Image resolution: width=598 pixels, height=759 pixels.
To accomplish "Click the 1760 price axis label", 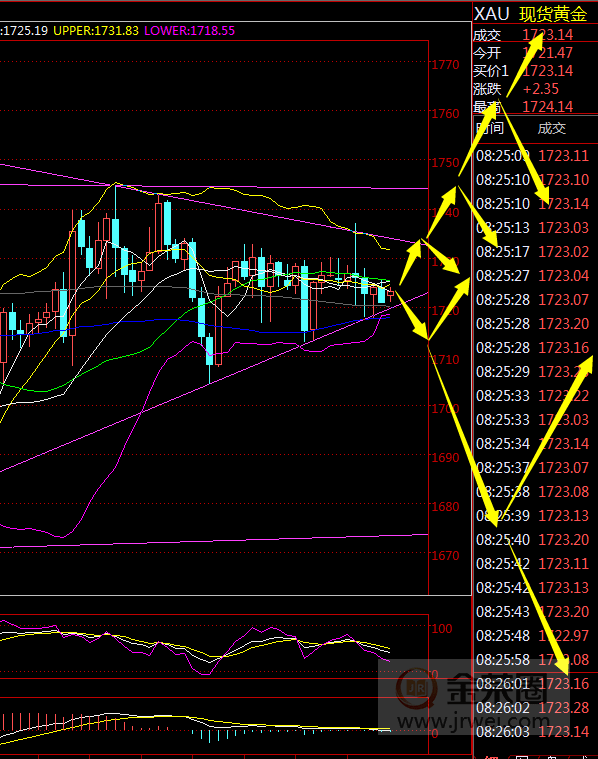I will pos(445,114).
